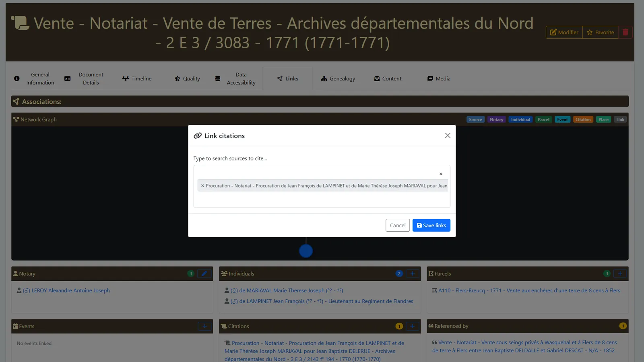The height and width of the screenshot is (362, 644).
Task: Toggle Individual filter badge
Action: coord(520,119)
